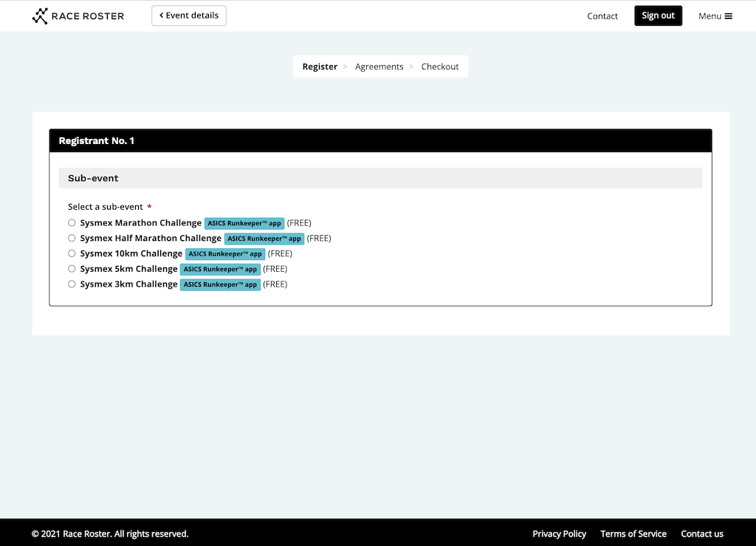Go back to Event details
The height and width of the screenshot is (546, 756).
point(189,16)
